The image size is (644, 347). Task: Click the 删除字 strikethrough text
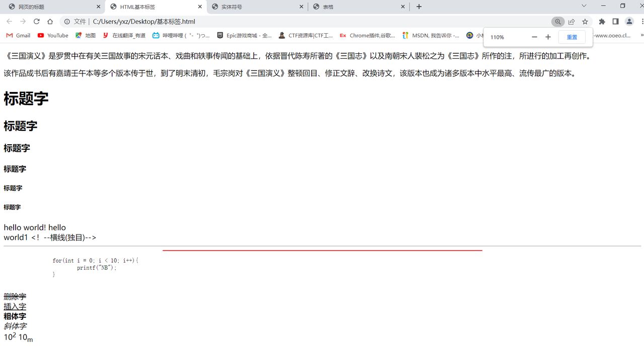15,297
